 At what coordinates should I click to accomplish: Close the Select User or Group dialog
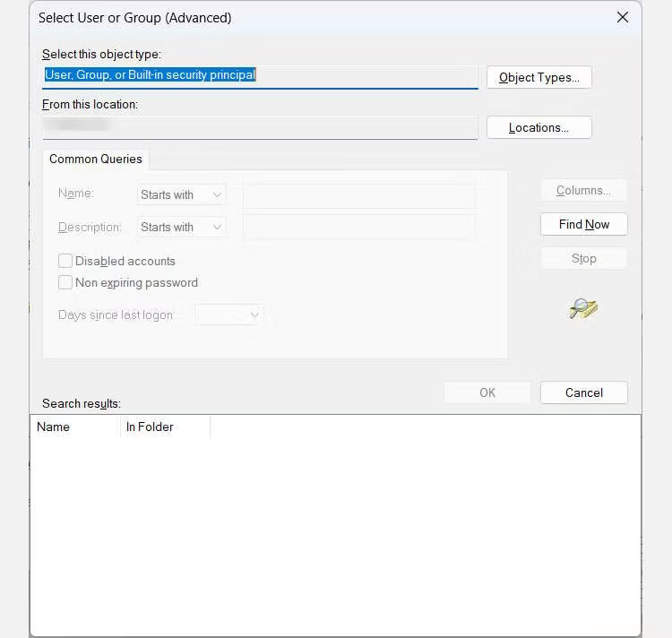pos(623,17)
